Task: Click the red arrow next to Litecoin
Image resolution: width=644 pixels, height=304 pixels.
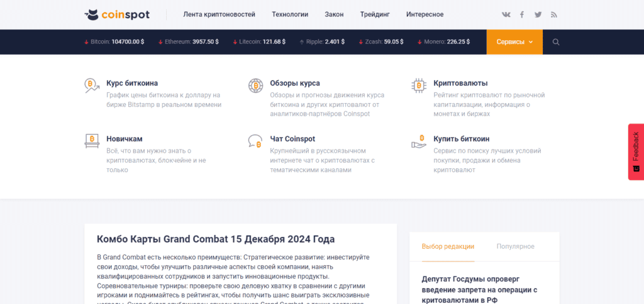Action: click(235, 42)
